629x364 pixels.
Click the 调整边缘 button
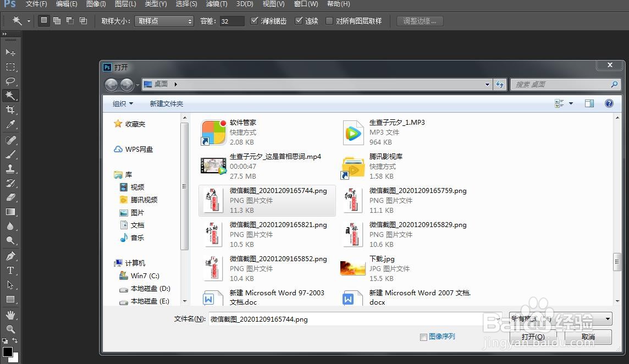(420, 21)
